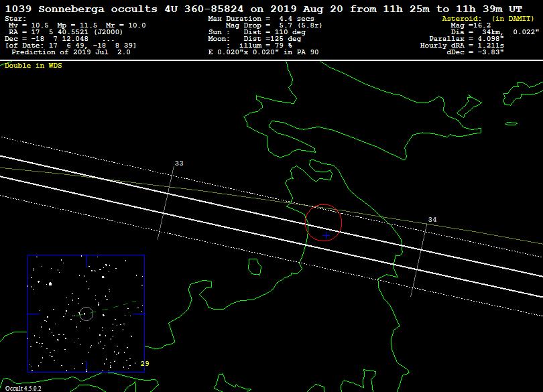
Task: Click the 'dDec = -3.83"' value
Action: point(475,52)
